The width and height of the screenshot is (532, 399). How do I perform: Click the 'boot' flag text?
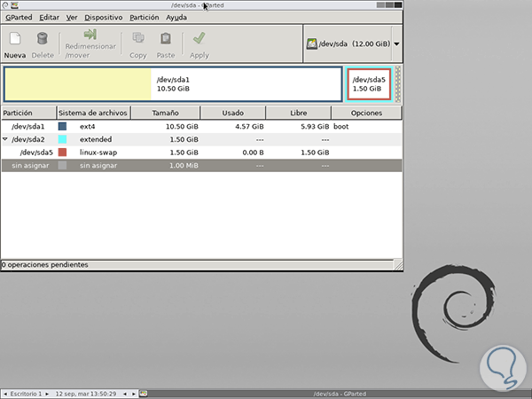click(341, 127)
